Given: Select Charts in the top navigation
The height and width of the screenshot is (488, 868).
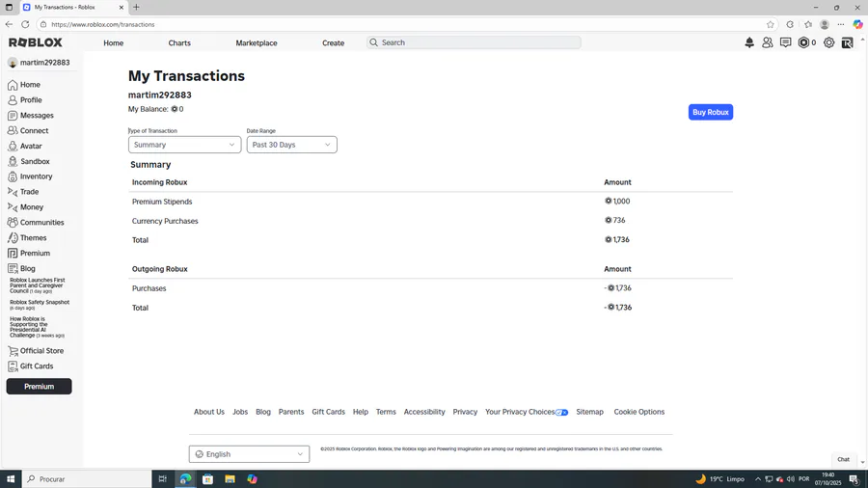Looking at the screenshot, I should [x=179, y=42].
